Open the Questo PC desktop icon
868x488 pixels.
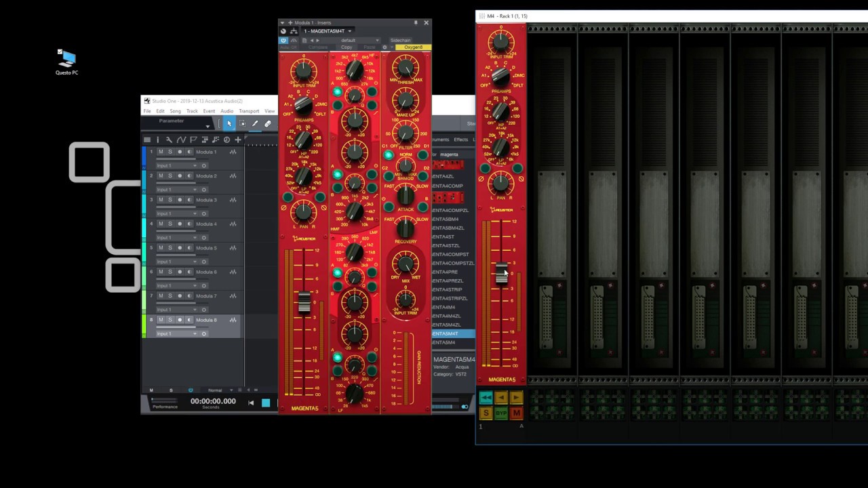tap(66, 62)
